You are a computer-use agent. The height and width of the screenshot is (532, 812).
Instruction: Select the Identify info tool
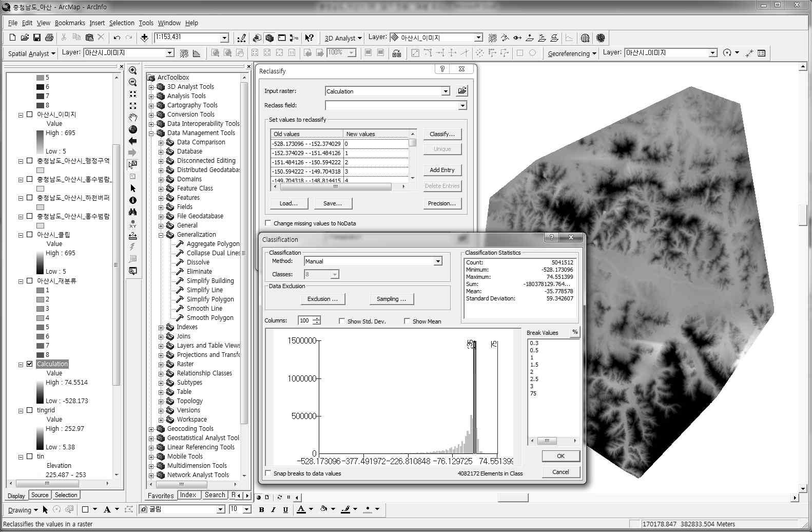pos(133,200)
